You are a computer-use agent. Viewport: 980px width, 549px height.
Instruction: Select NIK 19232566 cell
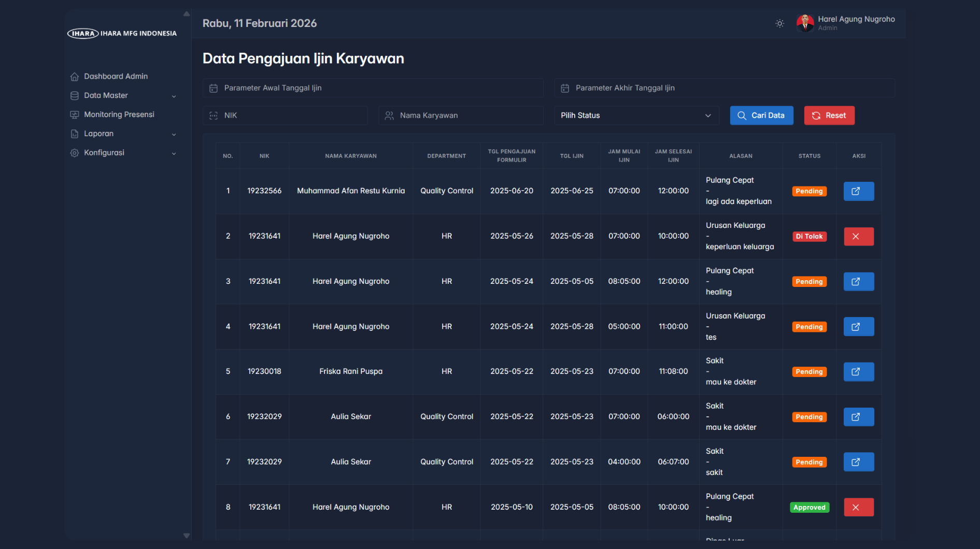(264, 191)
